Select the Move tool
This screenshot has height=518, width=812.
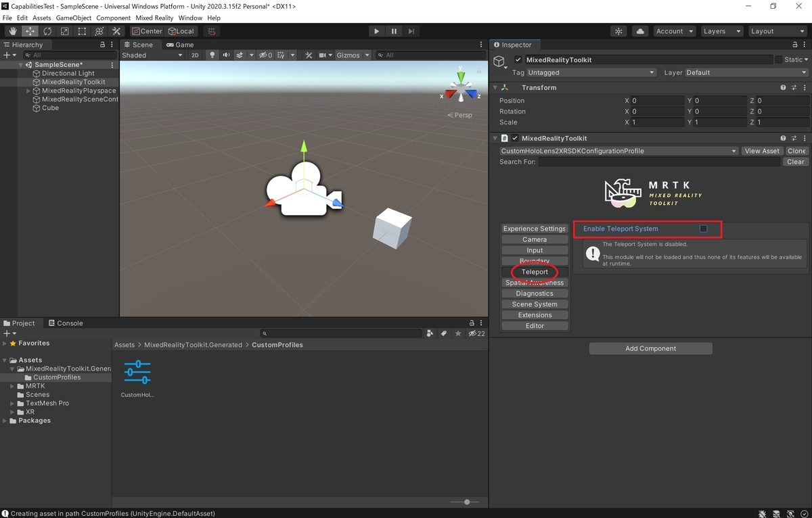click(x=30, y=31)
